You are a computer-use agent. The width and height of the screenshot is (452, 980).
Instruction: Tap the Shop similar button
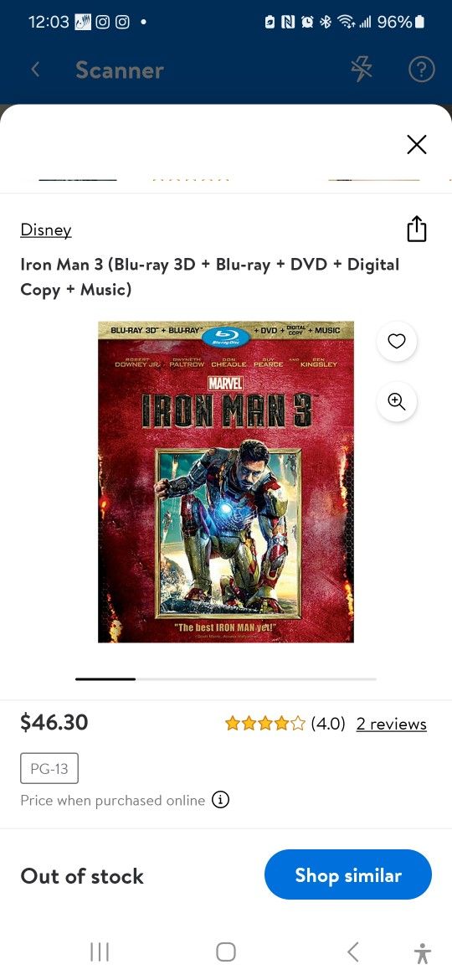pyautogui.click(x=347, y=874)
